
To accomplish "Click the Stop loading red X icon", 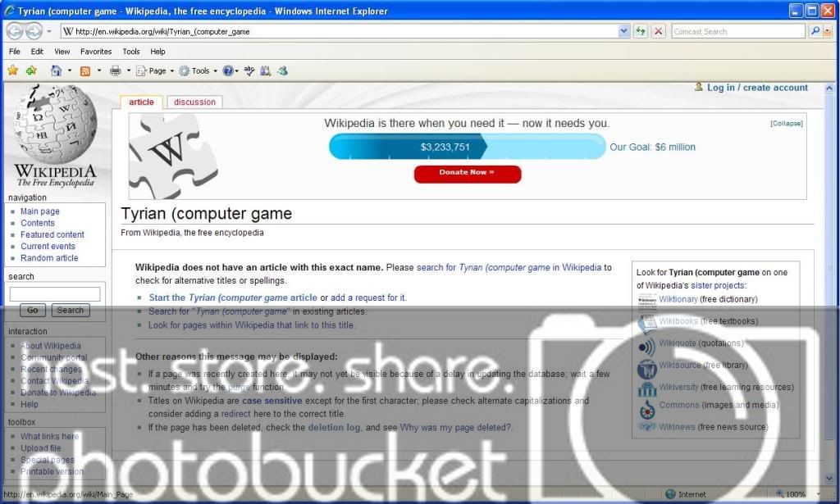I will (x=659, y=31).
